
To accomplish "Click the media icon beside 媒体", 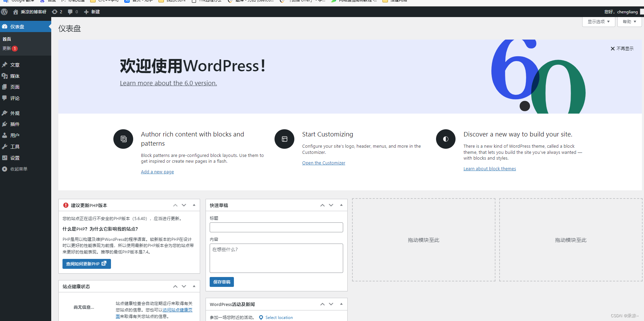I will [5, 76].
